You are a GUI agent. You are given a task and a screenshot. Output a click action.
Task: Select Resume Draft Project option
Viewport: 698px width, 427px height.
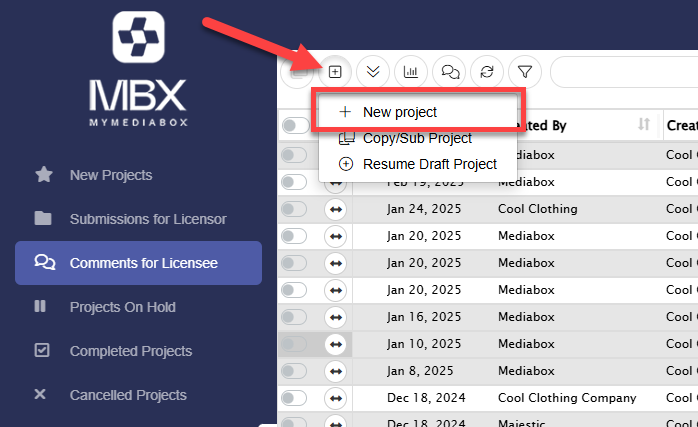[418, 164]
